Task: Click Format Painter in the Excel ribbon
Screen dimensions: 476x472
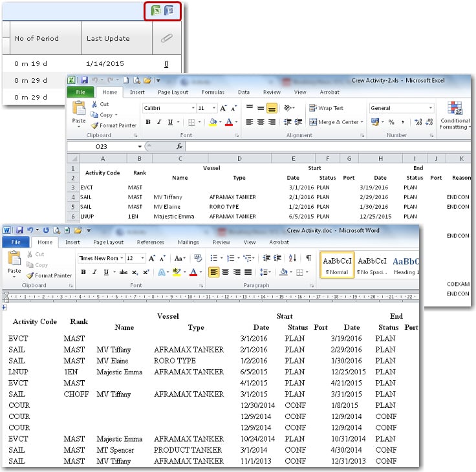Action: [113, 125]
